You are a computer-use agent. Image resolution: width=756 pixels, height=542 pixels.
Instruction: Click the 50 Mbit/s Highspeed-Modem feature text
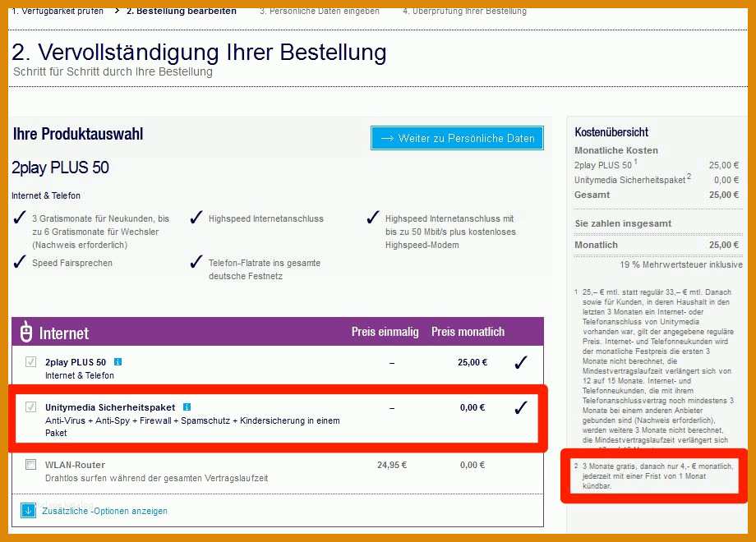(450, 232)
